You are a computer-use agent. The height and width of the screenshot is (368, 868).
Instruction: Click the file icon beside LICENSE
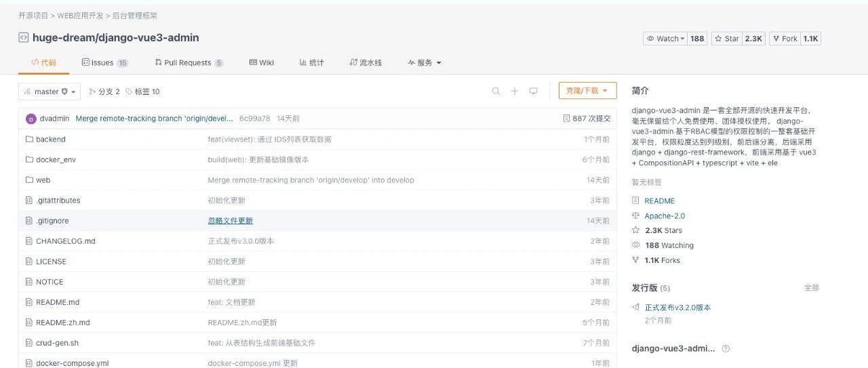pos(29,261)
